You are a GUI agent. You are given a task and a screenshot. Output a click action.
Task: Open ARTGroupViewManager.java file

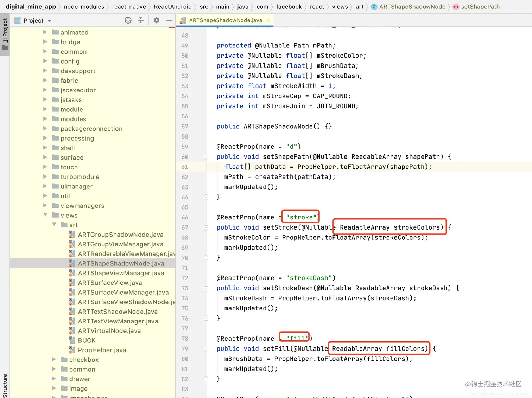tap(120, 244)
